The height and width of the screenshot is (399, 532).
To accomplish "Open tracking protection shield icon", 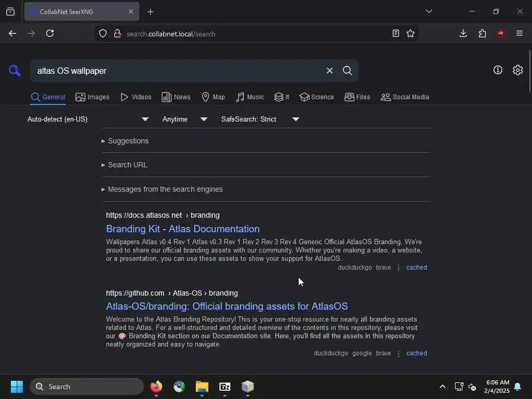I will point(103,33).
